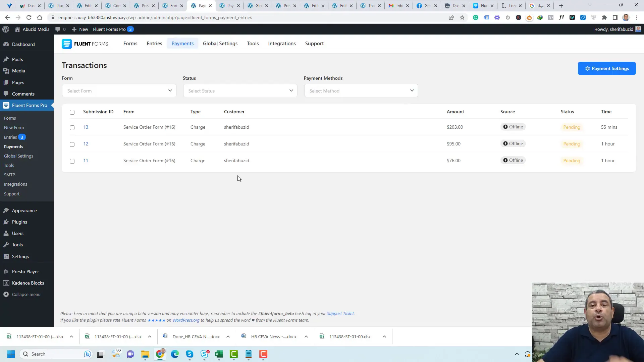Image resolution: width=644 pixels, height=362 pixels.
Task: Click the Kadence Blocks sidebar icon
Action: tap(6, 283)
